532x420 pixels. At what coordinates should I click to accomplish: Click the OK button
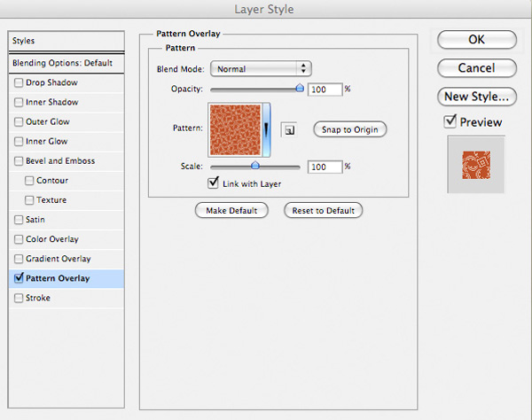tap(477, 40)
